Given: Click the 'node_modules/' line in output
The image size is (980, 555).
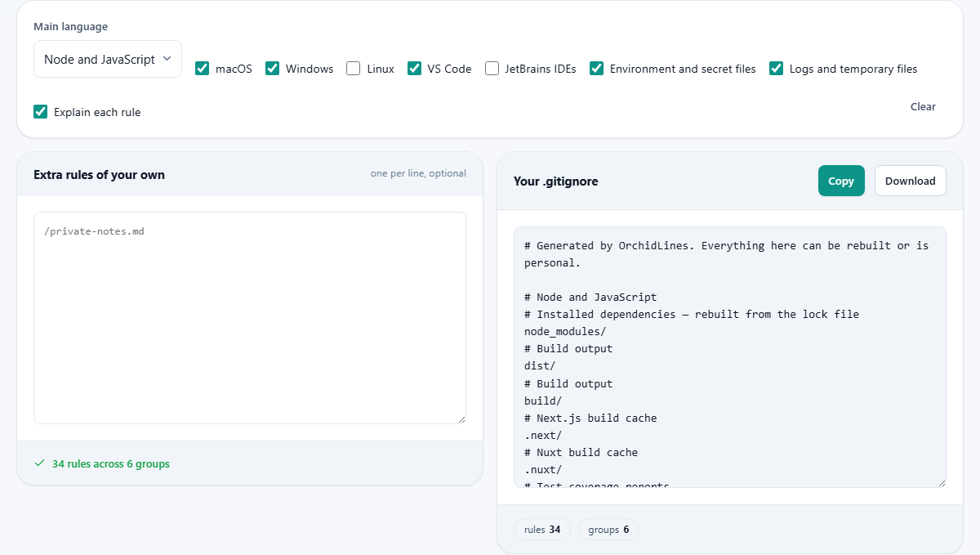Looking at the screenshot, I should tap(565, 332).
